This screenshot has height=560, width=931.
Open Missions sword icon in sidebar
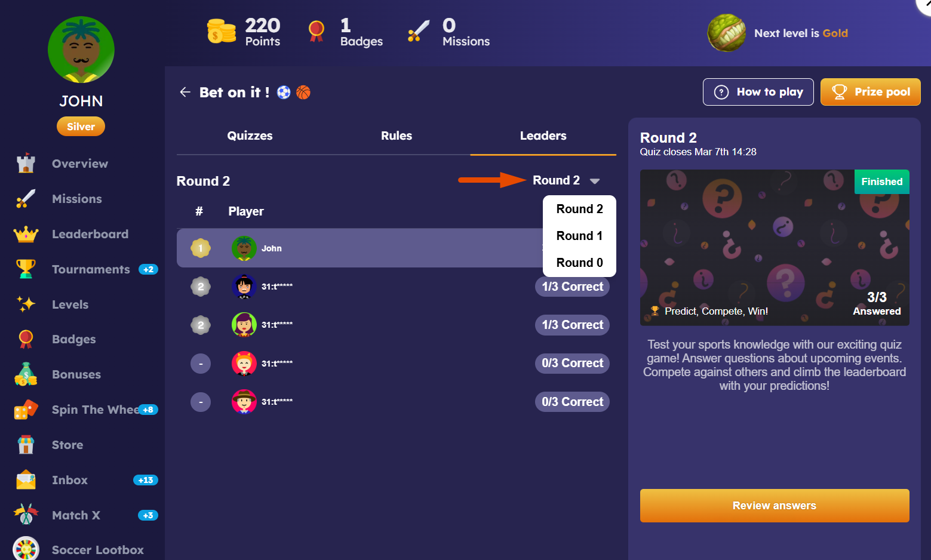coord(26,199)
